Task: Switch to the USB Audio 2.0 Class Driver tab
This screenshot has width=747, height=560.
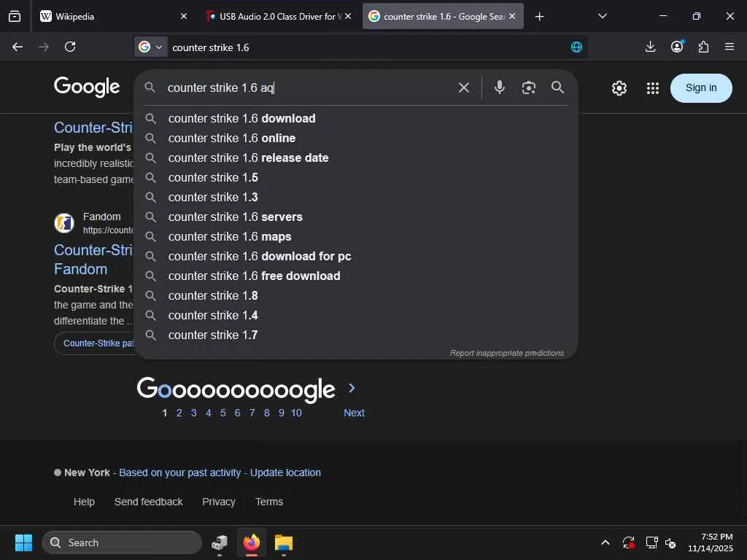Action: [x=278, y=16]
